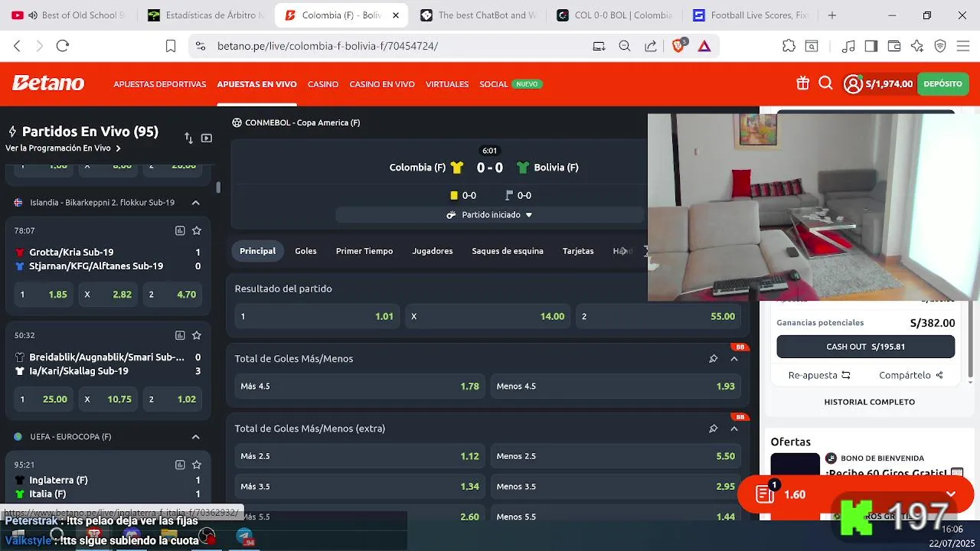Screen dimensions: 980x551
Task: Select draw X odds 14.00
Action: [x=488, y=316]
